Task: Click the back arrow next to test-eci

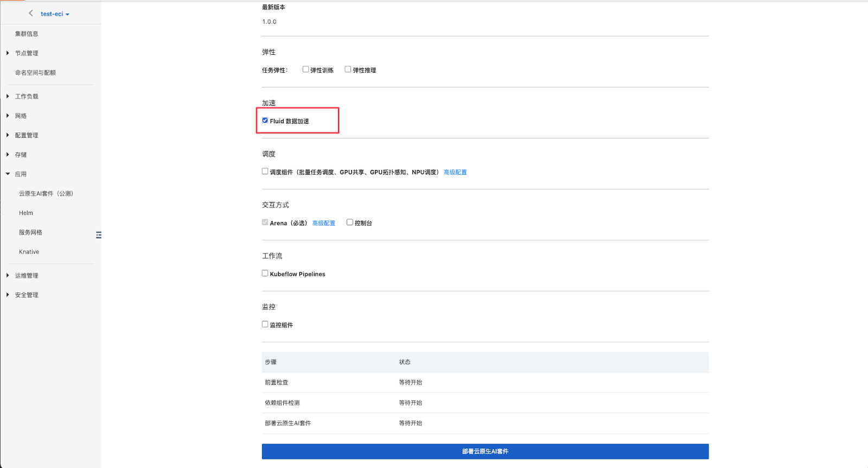Action: [31, 14]
